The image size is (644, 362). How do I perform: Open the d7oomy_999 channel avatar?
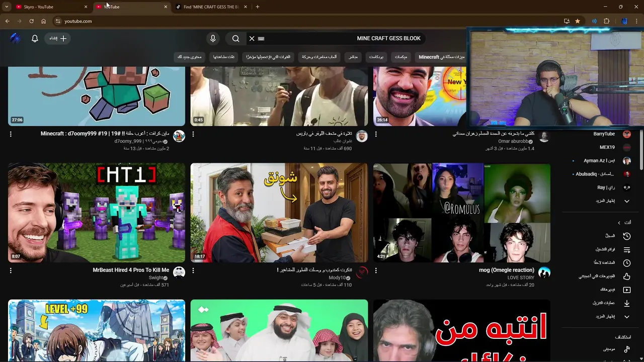[179, 136]
